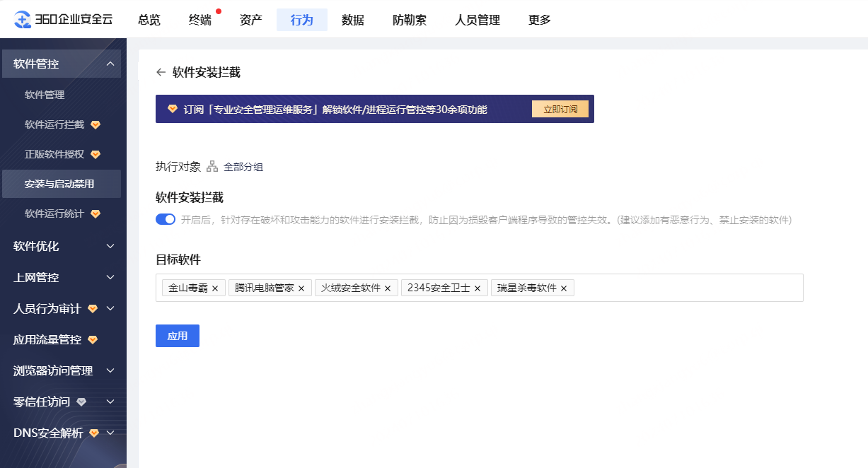
Task: Open the 总览 top tab
Action: tap(149, 20)
